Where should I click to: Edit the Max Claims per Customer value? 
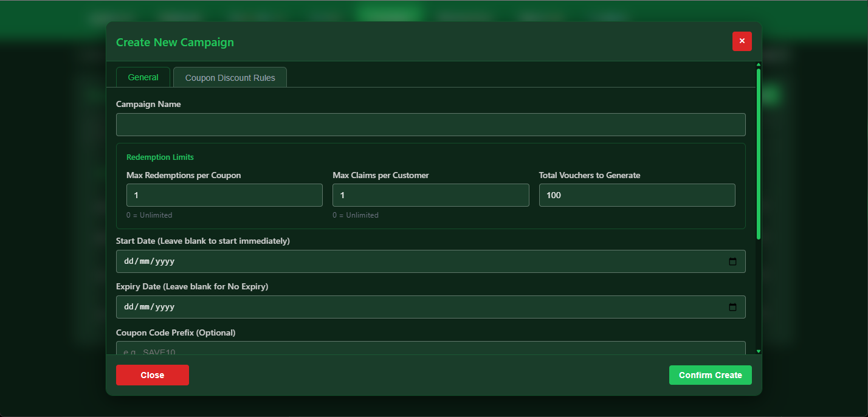tap(430, 195)
